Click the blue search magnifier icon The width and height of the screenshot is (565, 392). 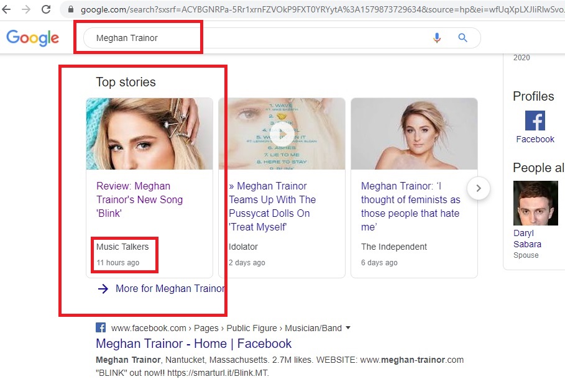pyautogui.click(x=462, y=38)
